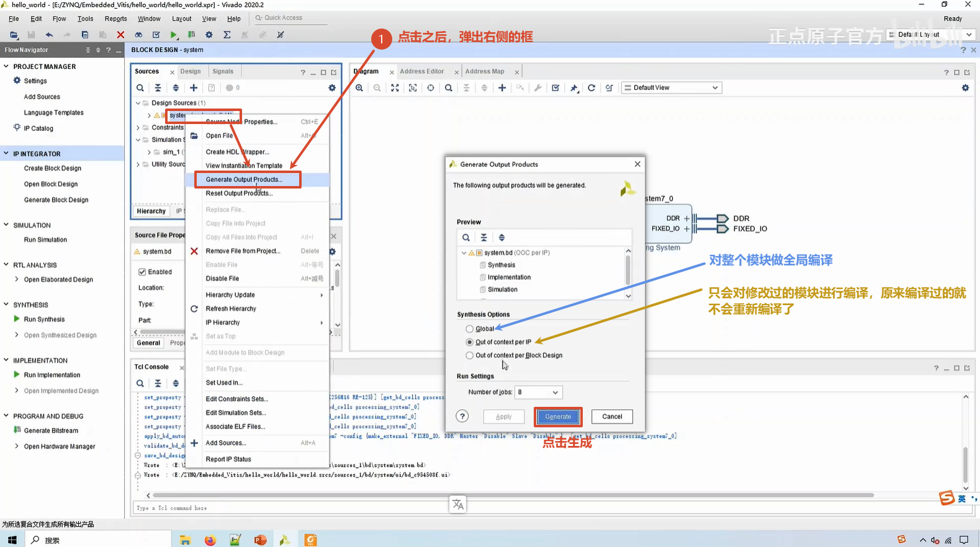Click Create Block Design in Flow Navigator
Image resolution: width=980 pixels, height=547 pixels.
click(x=53, y=168)
